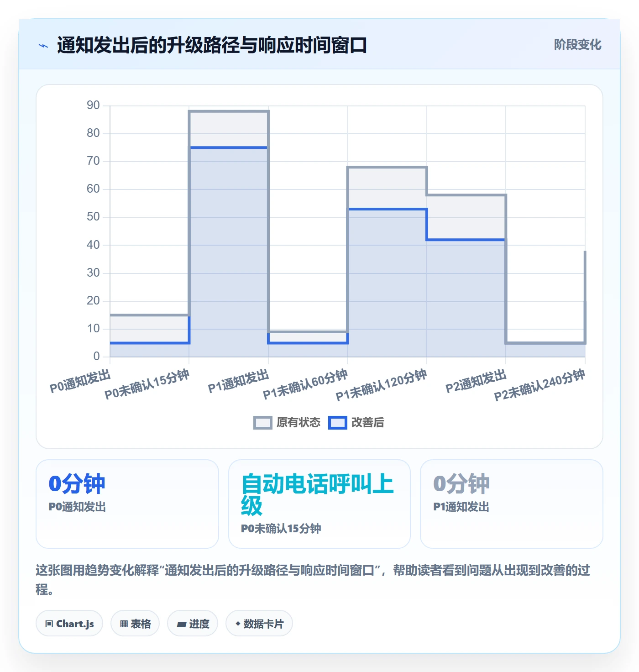
Task: Click the P1未确认120分钟 x-axis label
Action: 382,385
